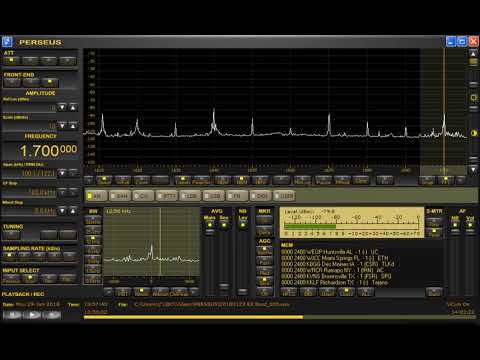Click the right arrow below secondary spectrum
480x360 pixels.
click(195, 292)
